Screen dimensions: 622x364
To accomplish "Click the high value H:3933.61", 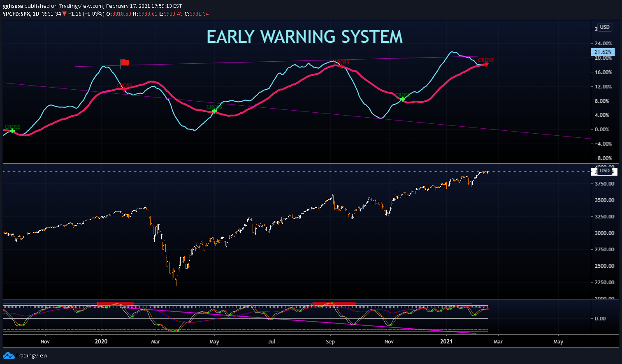I will [x=145, y=14].
